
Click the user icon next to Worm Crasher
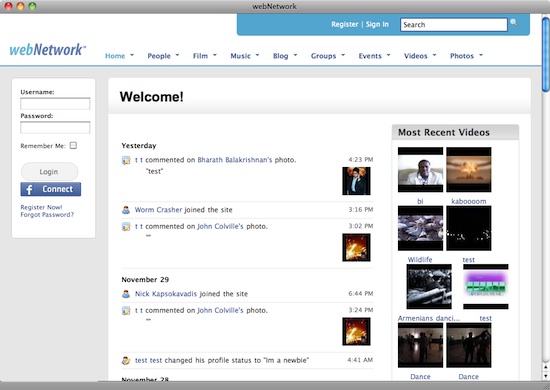point(126,210)
